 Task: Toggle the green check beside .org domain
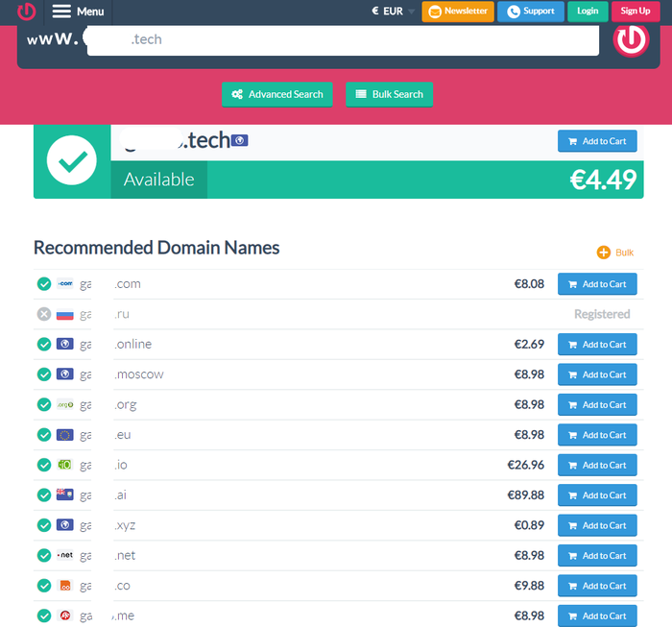[x=44, y=405]
